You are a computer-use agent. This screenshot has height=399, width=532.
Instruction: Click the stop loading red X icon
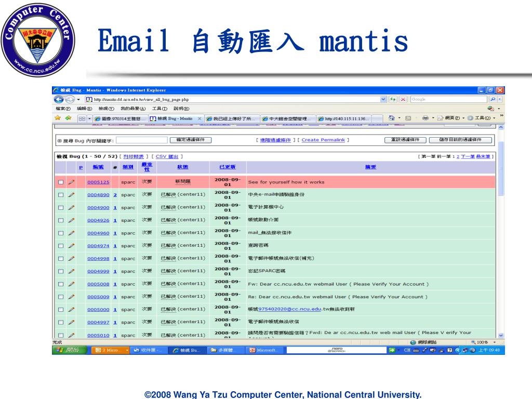coord(403,99)
